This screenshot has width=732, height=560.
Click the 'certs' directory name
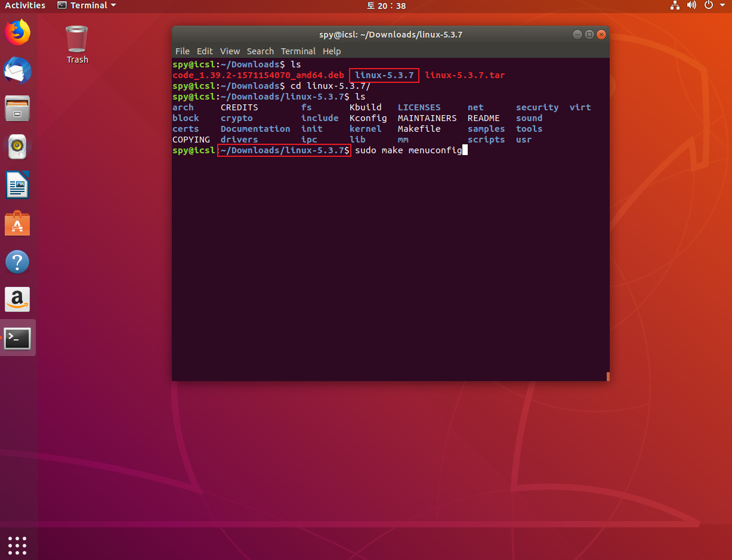point(186,129)
